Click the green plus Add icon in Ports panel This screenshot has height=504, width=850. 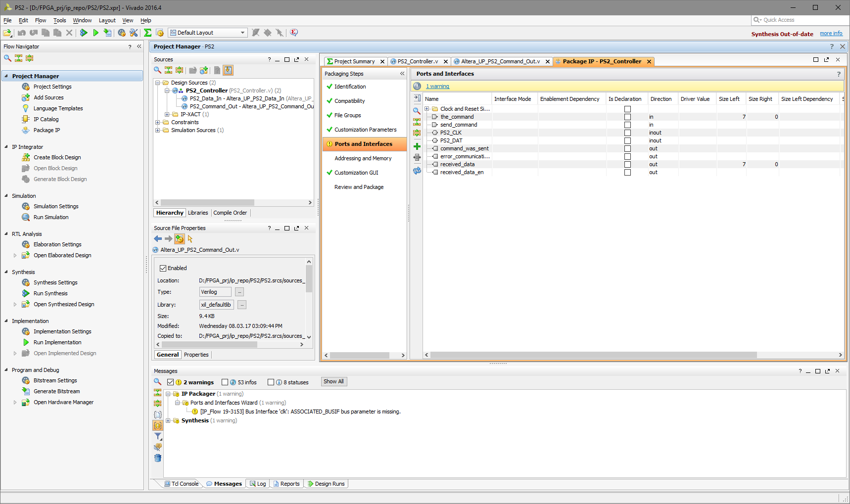click(417, 146)
